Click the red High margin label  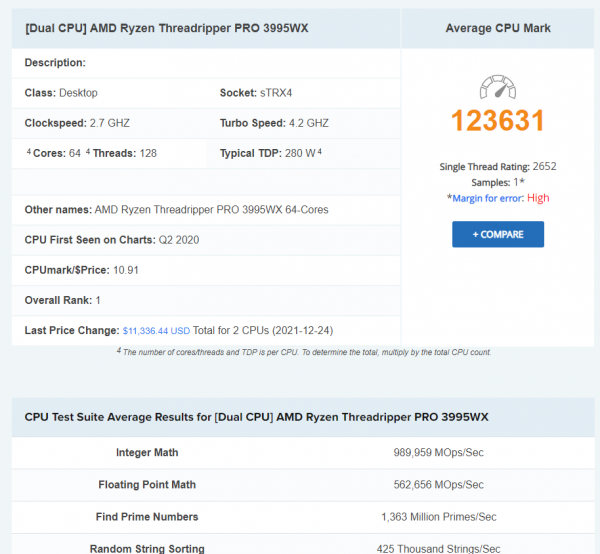click(x=538, y=198)
